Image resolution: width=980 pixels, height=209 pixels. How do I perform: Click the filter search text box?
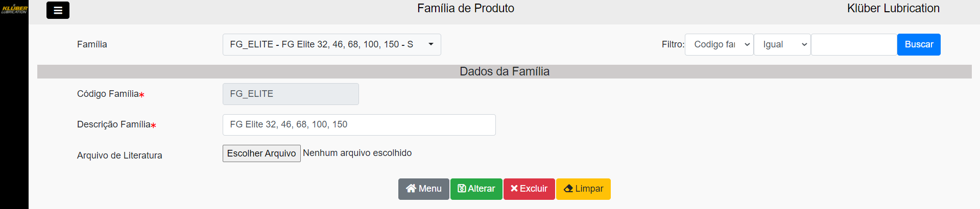click(x=853, y=45)
